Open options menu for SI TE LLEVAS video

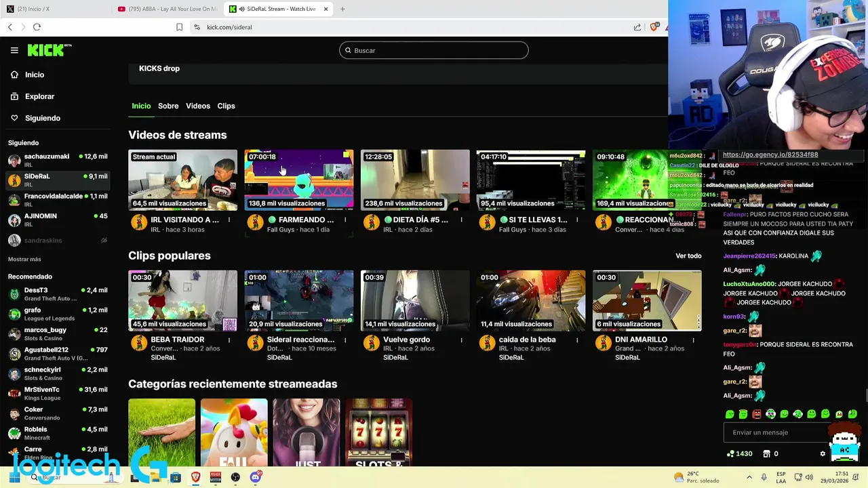click(x=577, y=220)
